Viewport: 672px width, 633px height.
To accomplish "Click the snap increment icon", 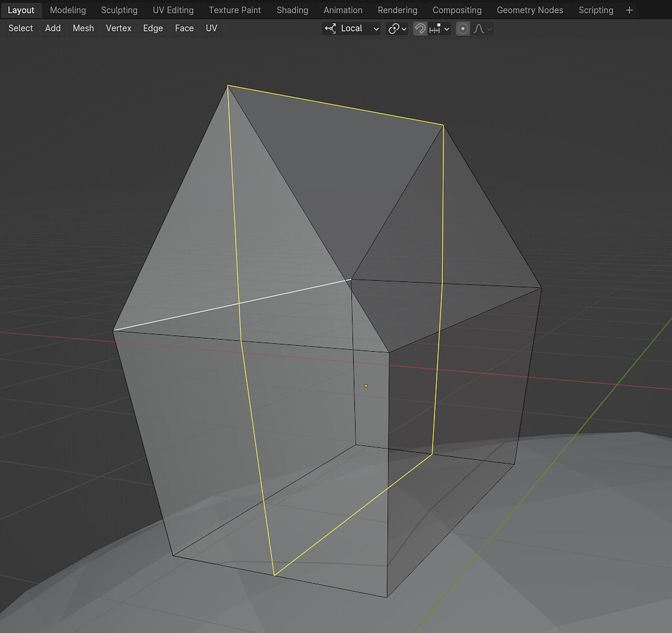I will 435,28.
